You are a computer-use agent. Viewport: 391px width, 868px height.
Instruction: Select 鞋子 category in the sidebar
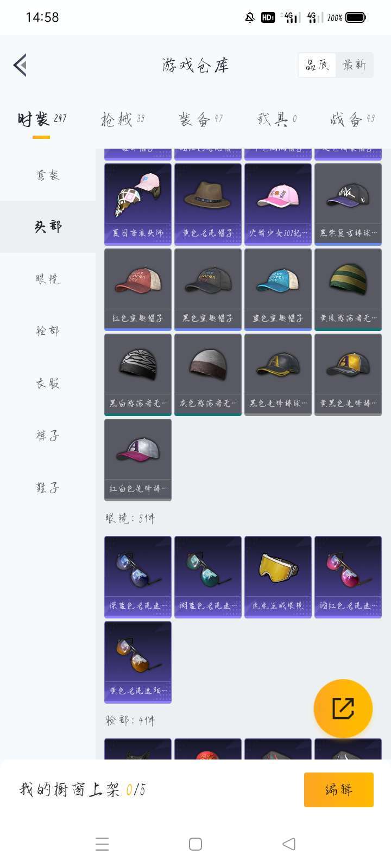(x=48, y=487)
